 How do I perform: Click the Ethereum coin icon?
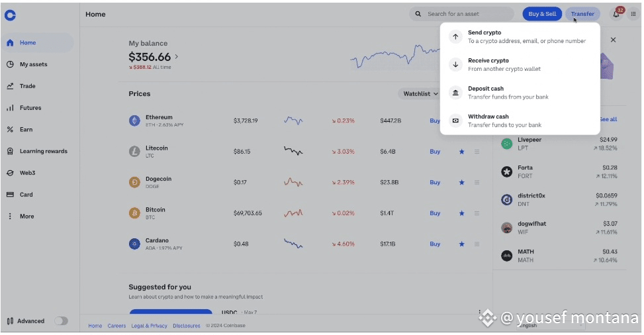pyautogui.click(x=135, y=120)
